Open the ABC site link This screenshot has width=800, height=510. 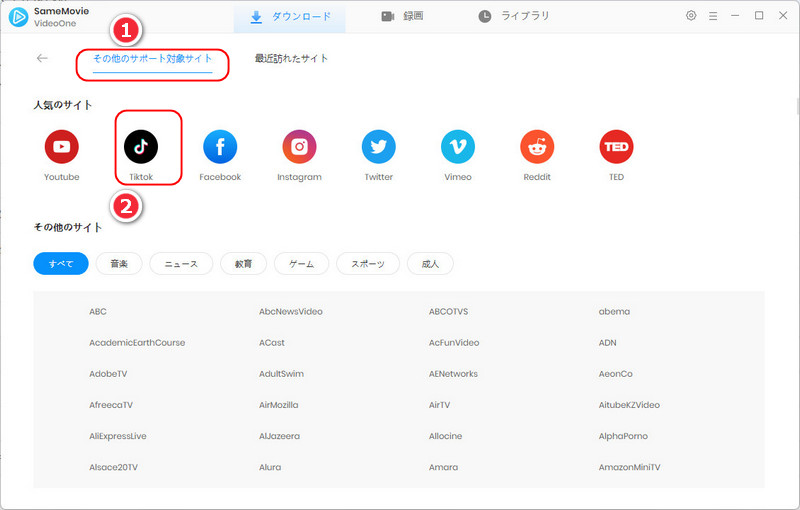pos(98,312)
